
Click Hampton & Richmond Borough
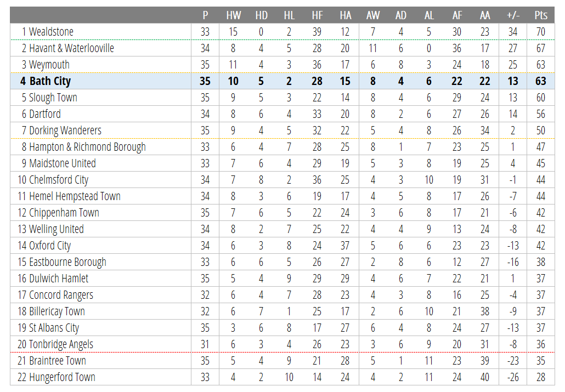pos(87,147)
